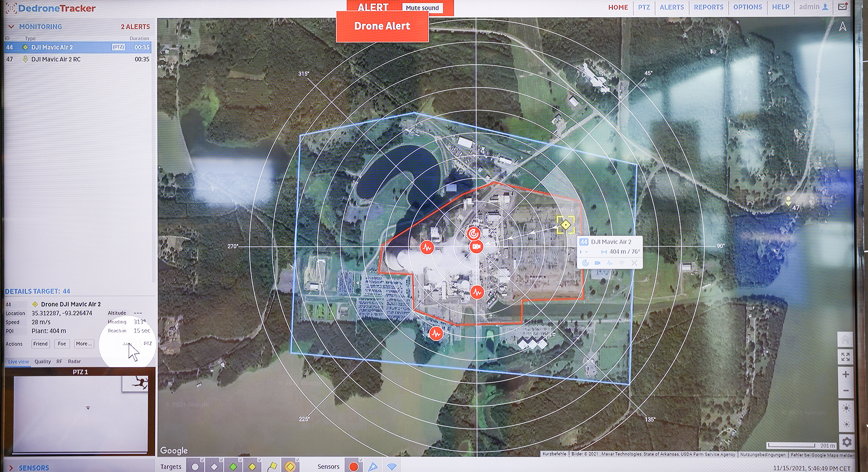The image size is (868, 472).
Task: Click the home view map button
Action: (845, 340)
